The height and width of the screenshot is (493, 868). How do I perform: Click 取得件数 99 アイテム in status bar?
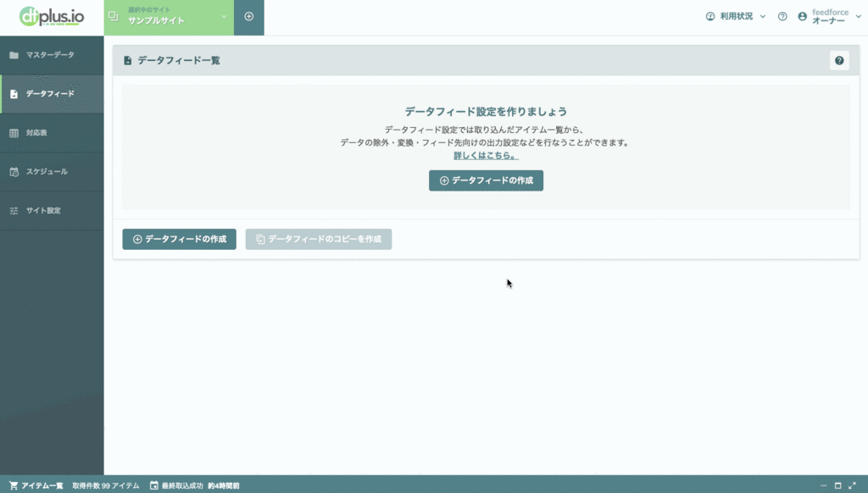[x=106, y=485]
